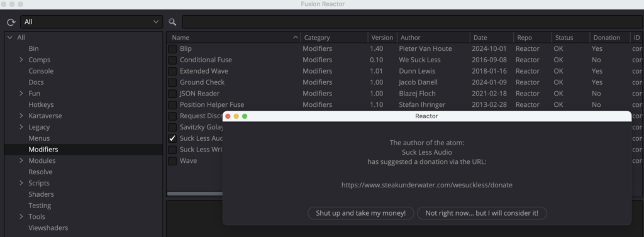Check the Ground Check checkbox
This screenshot has width=644, height=237.
click(172, 82)
